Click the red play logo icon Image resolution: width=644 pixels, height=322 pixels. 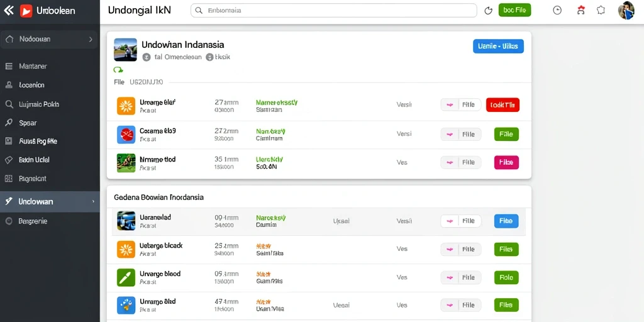(x=26, y=11)
